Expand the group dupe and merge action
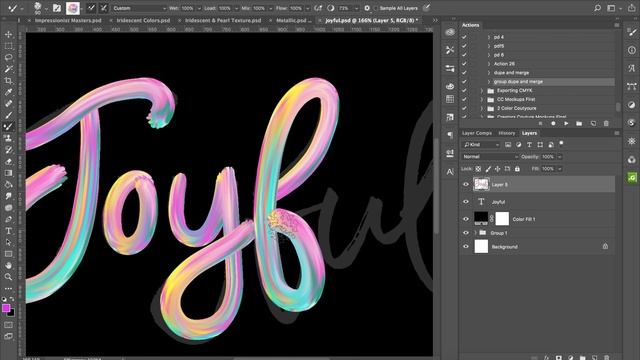 (489, 82)
